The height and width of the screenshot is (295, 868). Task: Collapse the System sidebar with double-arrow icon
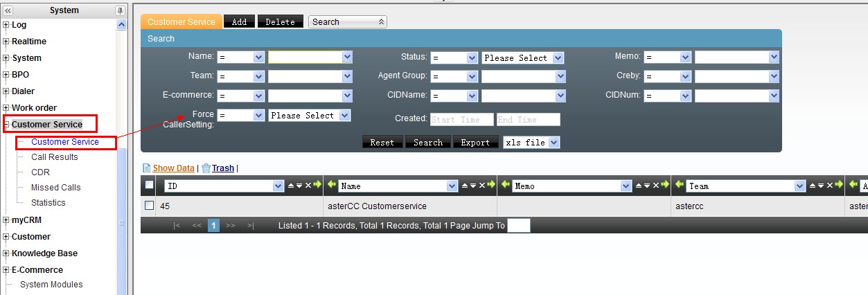(8, 10)
